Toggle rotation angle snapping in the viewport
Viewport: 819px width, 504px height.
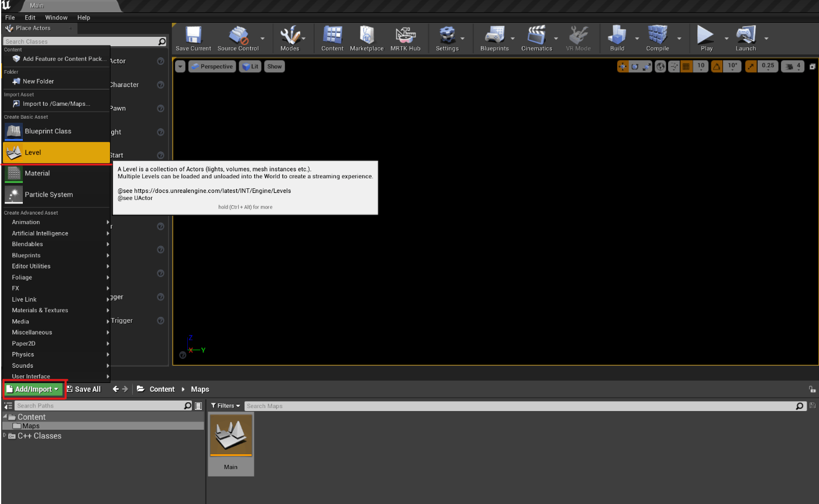click(x=717, y=66)
